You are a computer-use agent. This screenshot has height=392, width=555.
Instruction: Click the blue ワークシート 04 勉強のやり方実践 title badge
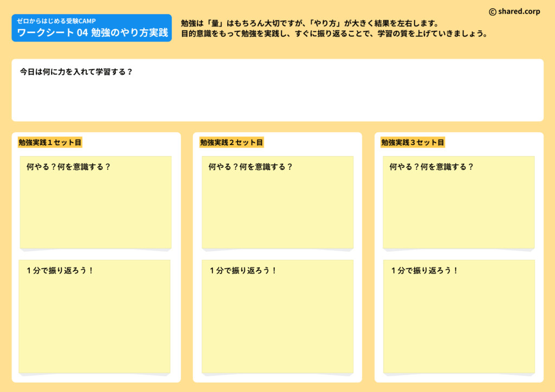[x=92, y=28]
